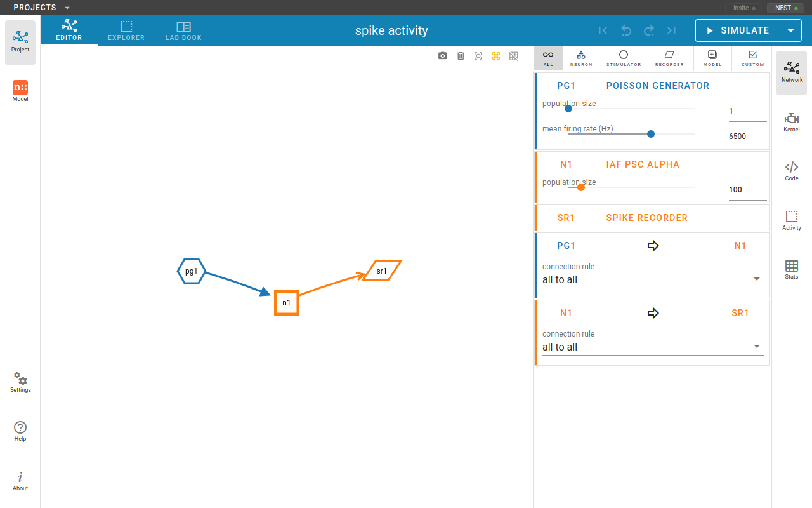Click the center-focus network icon
The width and height of the screenshot is (812, 508).
pyautogui.click(x=478, y=56)
